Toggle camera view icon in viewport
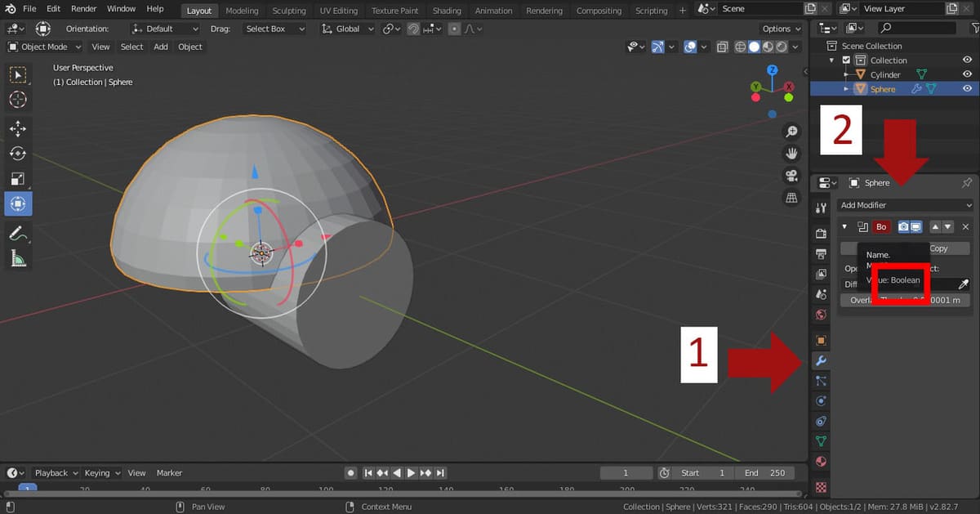This screenshot has height=514, width=980. pos(791,176)
